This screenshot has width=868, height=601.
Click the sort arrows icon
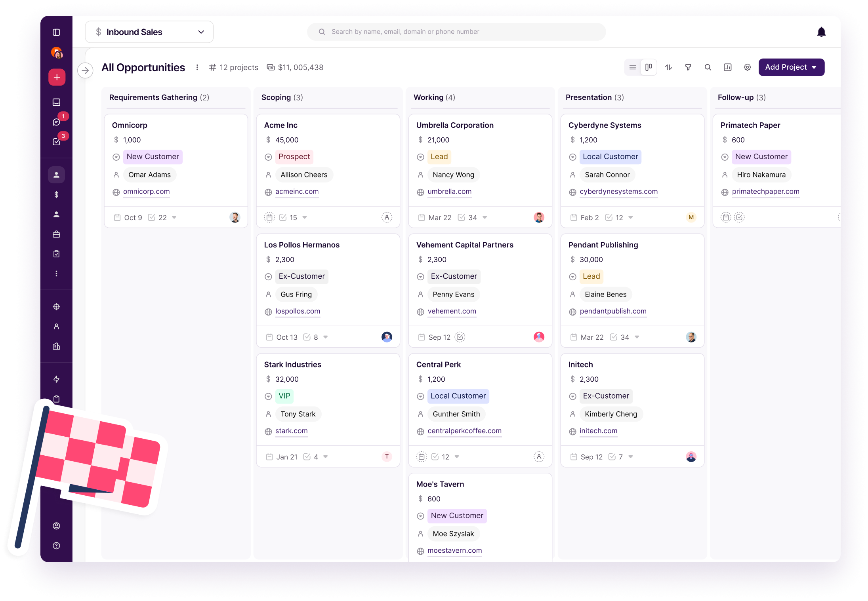click(x=668, y=67)
